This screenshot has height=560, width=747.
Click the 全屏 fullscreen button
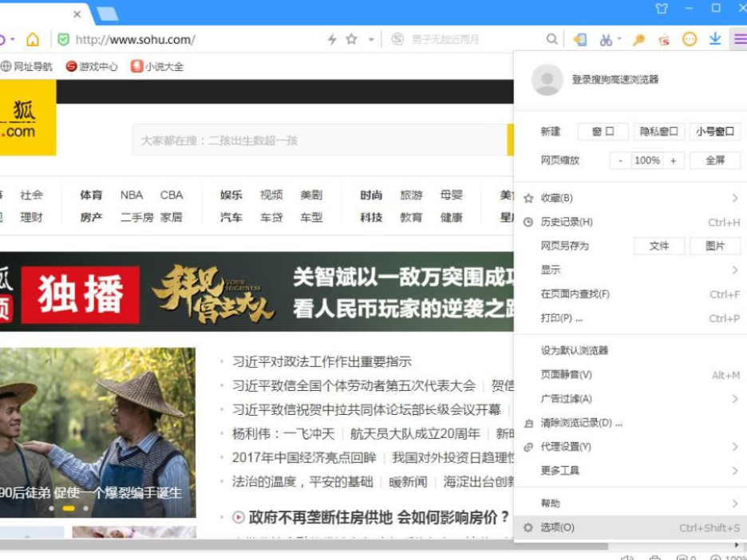tap(715, 160)
